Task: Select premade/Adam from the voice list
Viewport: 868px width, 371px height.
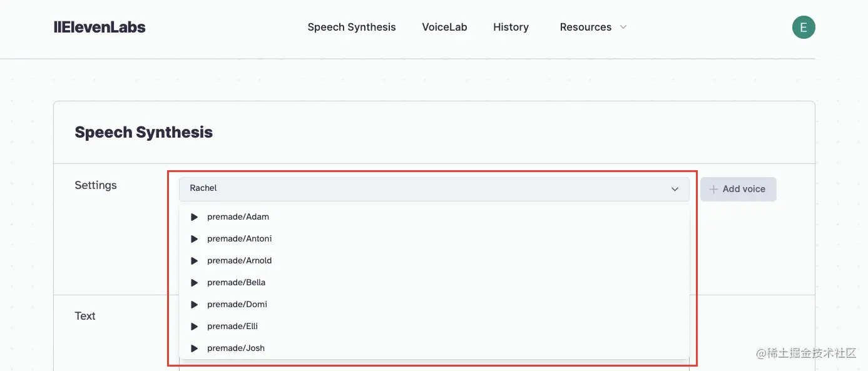Action: (x=434, y=217)
